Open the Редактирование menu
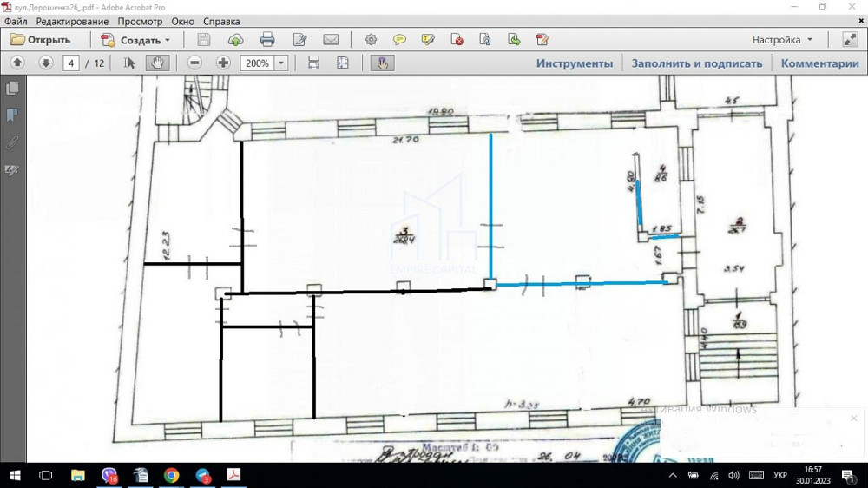Viewport: 868px width, 488px height. point(72,21)
